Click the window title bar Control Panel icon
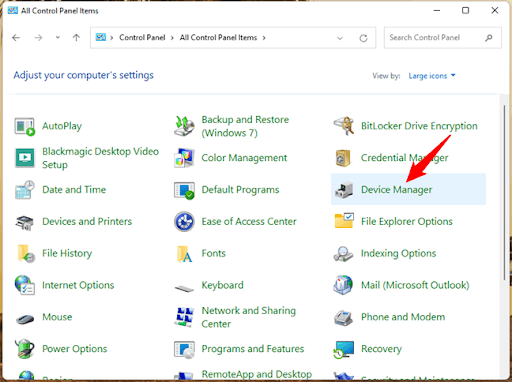 click(x=13, y=11)
